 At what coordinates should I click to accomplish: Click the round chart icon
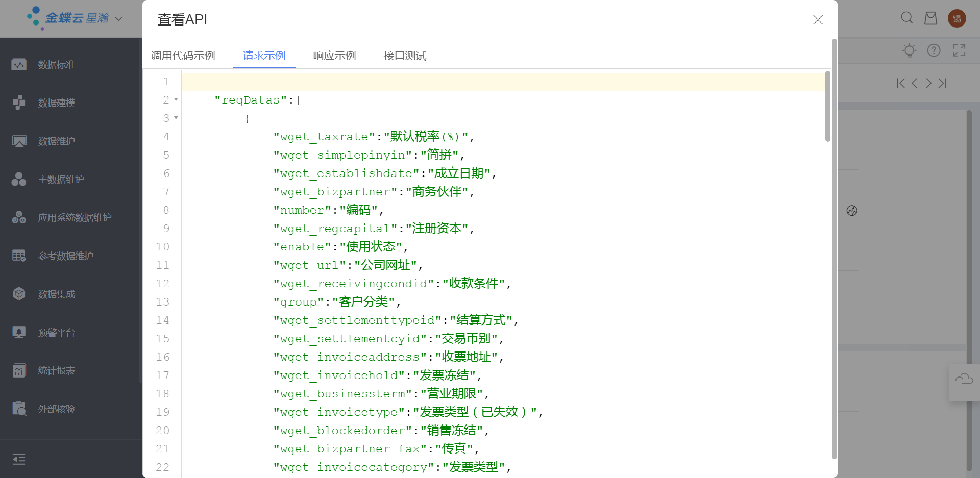852,211
